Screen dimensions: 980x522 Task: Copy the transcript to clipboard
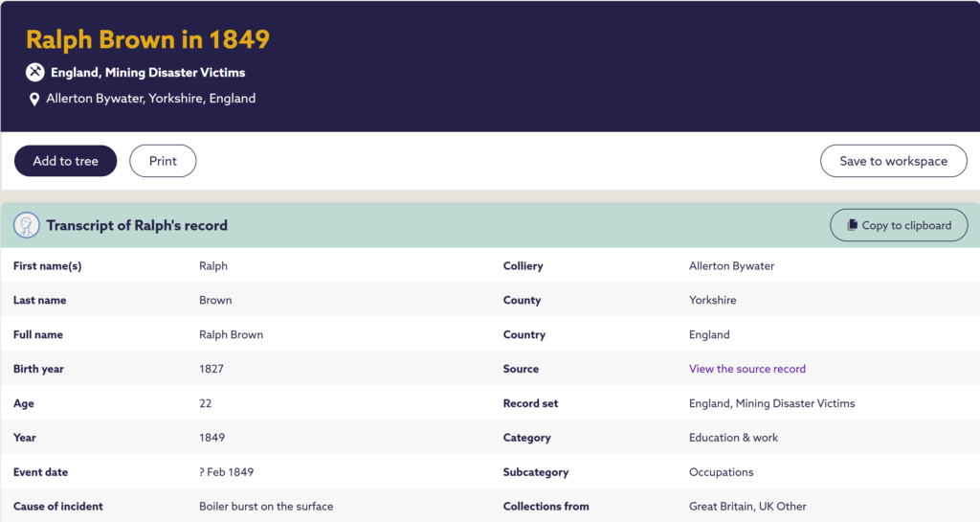point(899,225)
